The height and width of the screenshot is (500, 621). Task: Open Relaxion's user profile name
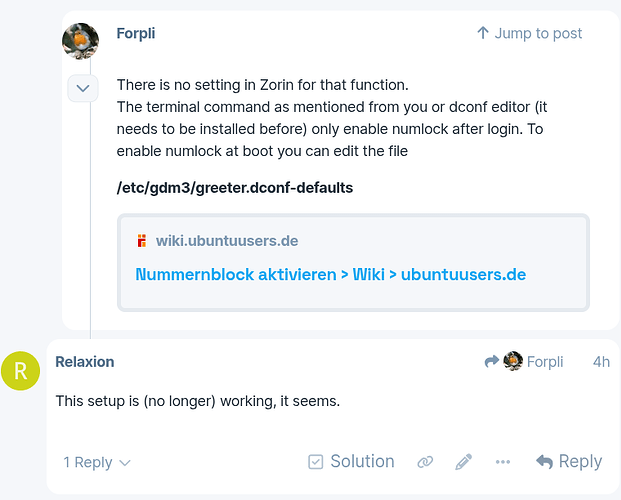tap(85, 362)
